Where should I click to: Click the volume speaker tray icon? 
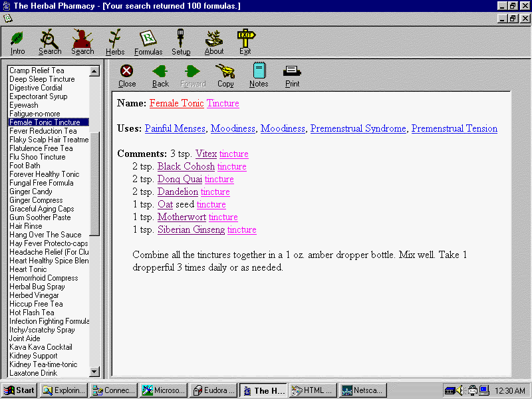click(x=460, y=390)
